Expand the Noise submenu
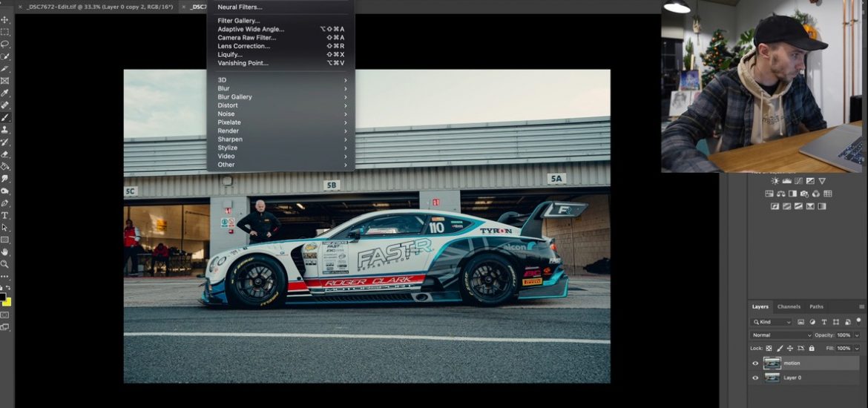This screenshot has height=408, width=868. (280, 114)
